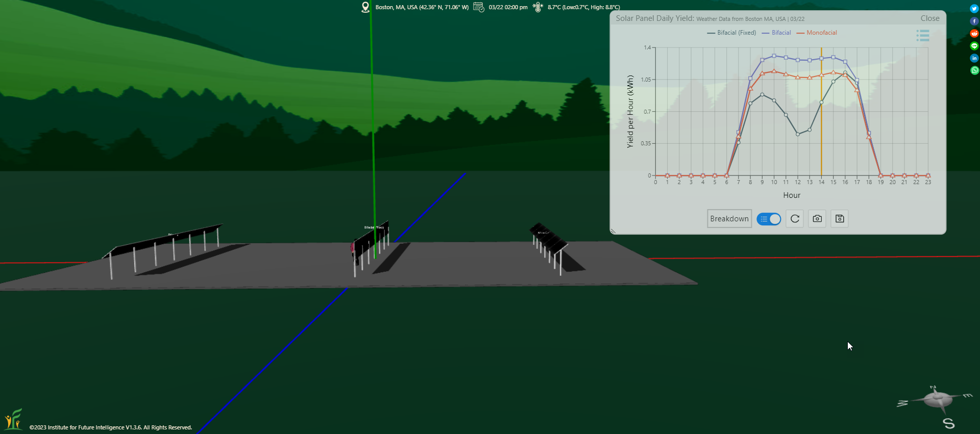Open the chart list menu icon
This screenshot has width=980, height=434.
(x=922, y=35)
